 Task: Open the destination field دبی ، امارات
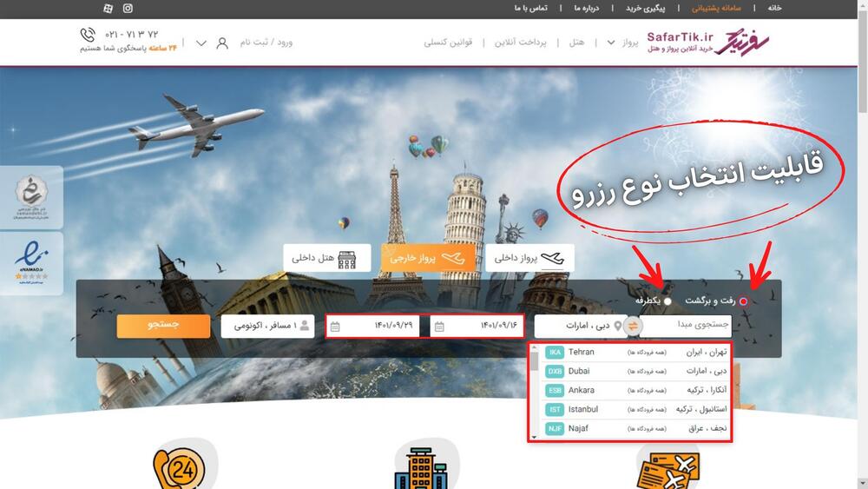pyautogui.click(x=580, y=327)
